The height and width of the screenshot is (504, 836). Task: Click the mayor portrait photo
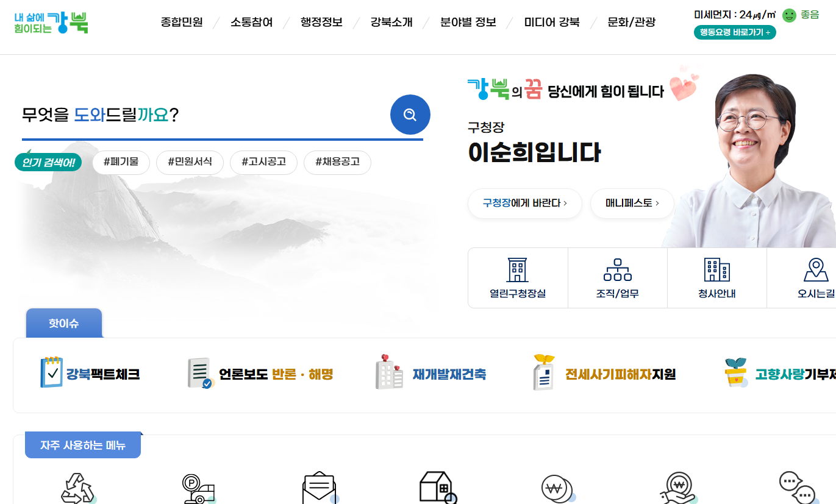(x=750, y=161)
